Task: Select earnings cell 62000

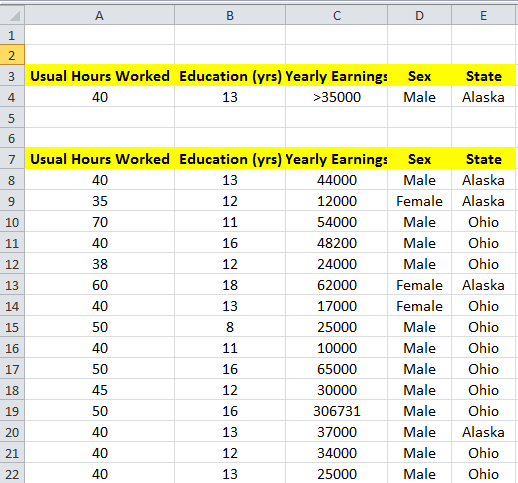Action: pyautogui.click(x=337, y=285)
